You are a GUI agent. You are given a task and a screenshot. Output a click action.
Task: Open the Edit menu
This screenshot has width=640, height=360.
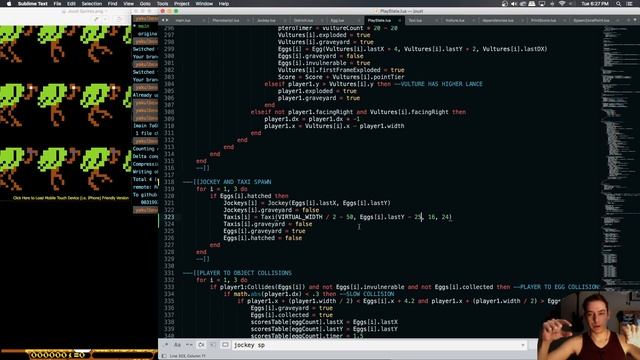click(71, 4)
